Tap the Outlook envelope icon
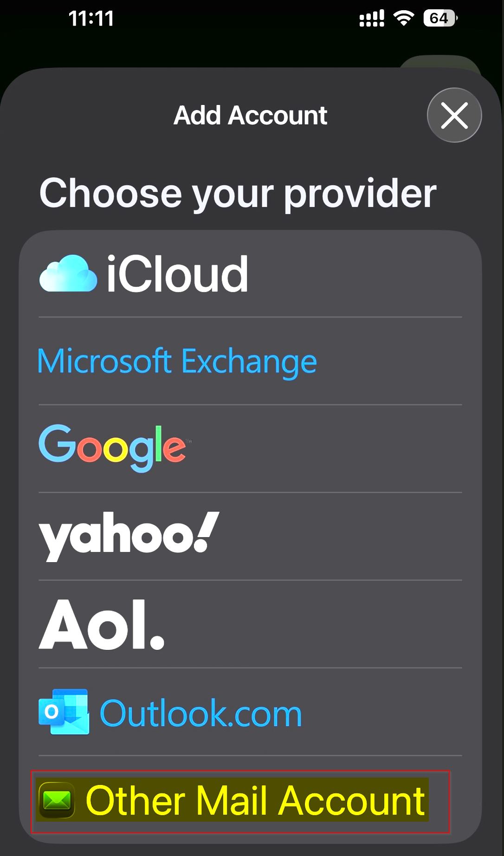The image size is (504, 856). [x=64, y=712]
